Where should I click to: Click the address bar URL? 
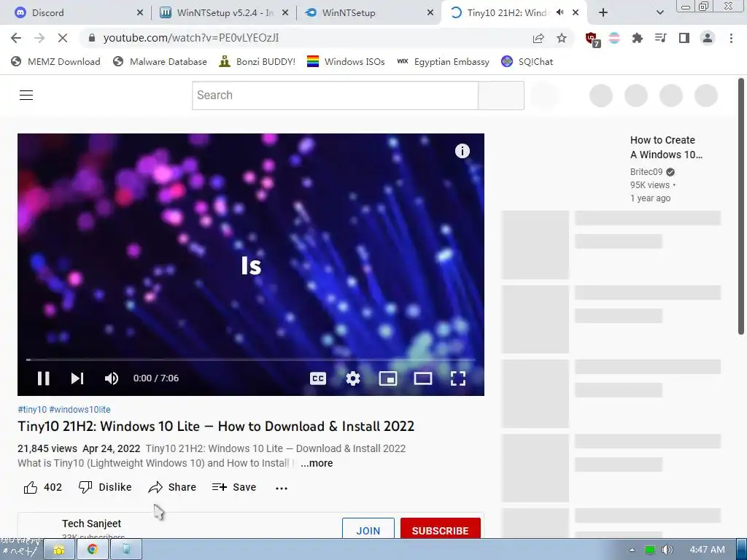point(191,38)
